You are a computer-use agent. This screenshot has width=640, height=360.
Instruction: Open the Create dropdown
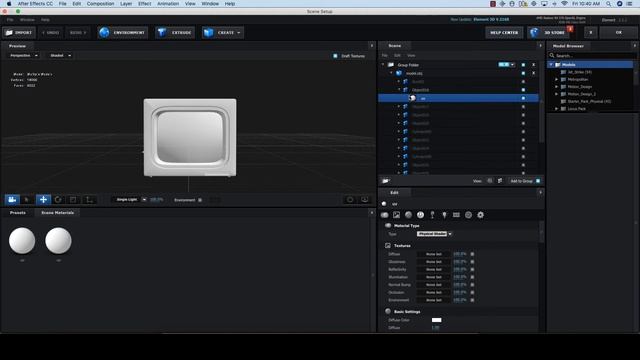tap(223, 32)
